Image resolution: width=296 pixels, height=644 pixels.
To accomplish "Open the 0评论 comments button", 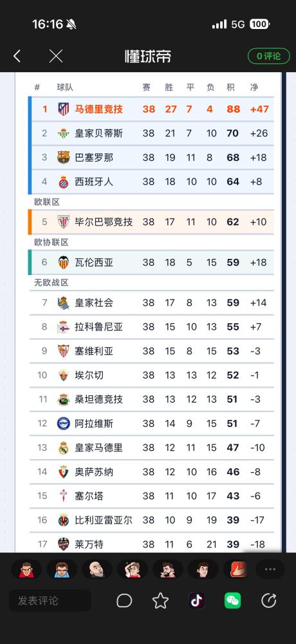I will pyautogui.click(x=268, y=56).
